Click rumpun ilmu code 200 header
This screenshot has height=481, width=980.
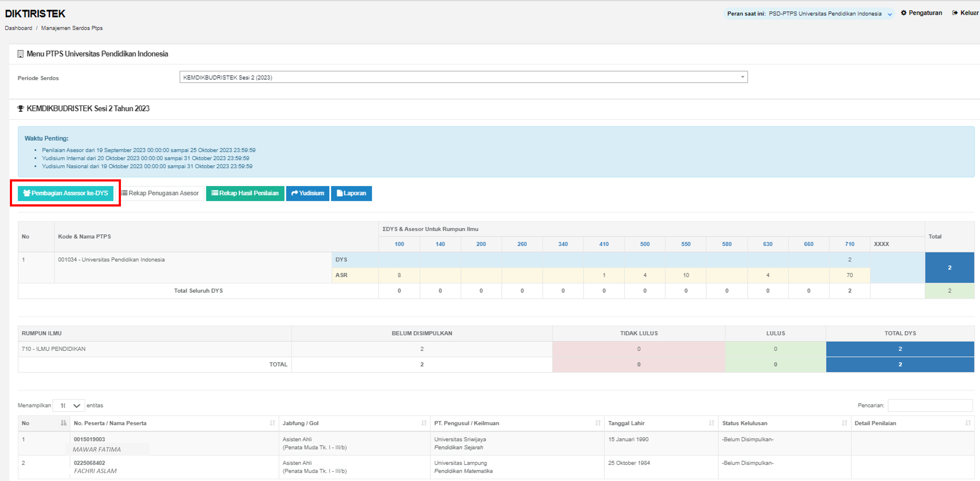pyautogui.click(x=481, y=244)
